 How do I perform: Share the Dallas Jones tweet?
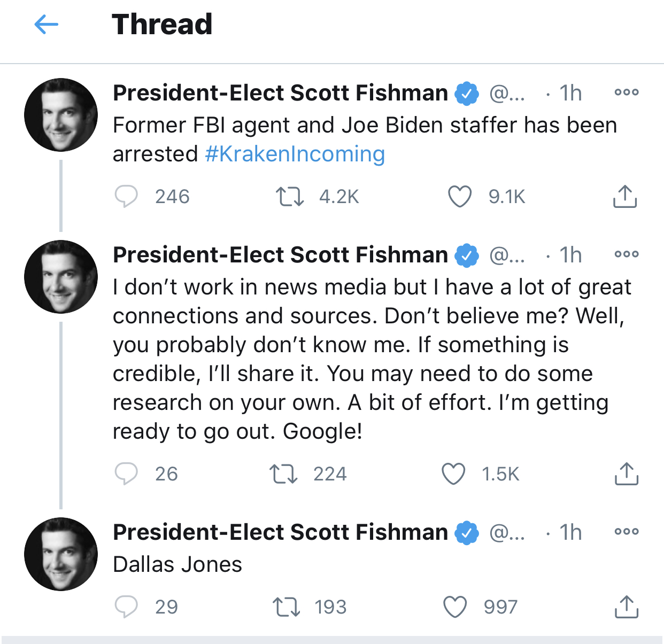(626, 607)
